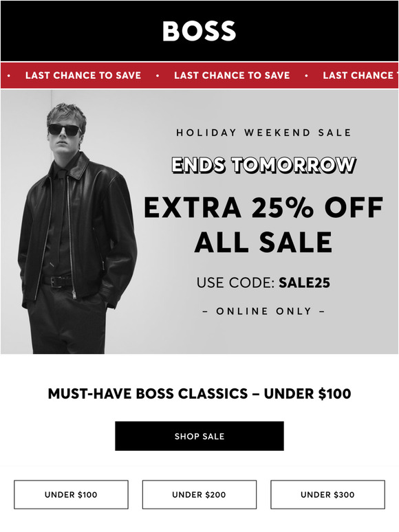The width and height of the screenshot is (399, 532).
Task: Select the Under $100 button
Action: point(71,495)
